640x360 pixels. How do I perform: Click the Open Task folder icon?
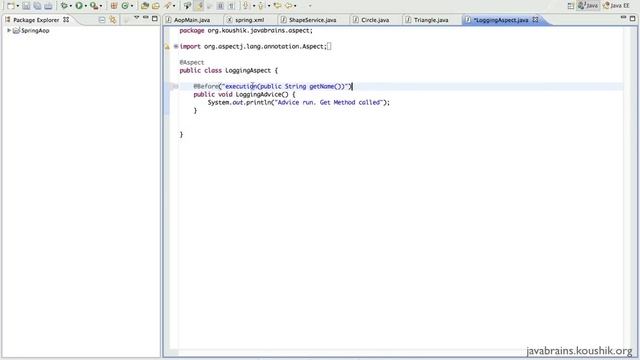coord(156,6)
